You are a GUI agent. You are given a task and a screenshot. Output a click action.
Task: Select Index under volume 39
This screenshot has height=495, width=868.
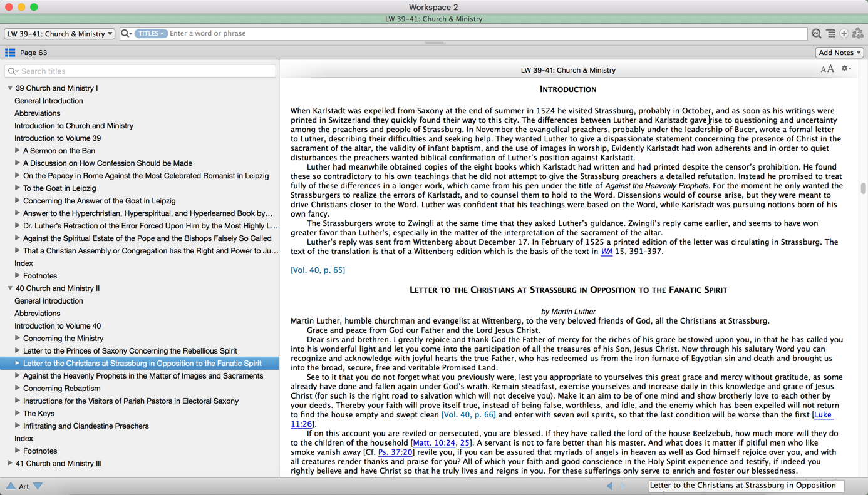point(24,263)
